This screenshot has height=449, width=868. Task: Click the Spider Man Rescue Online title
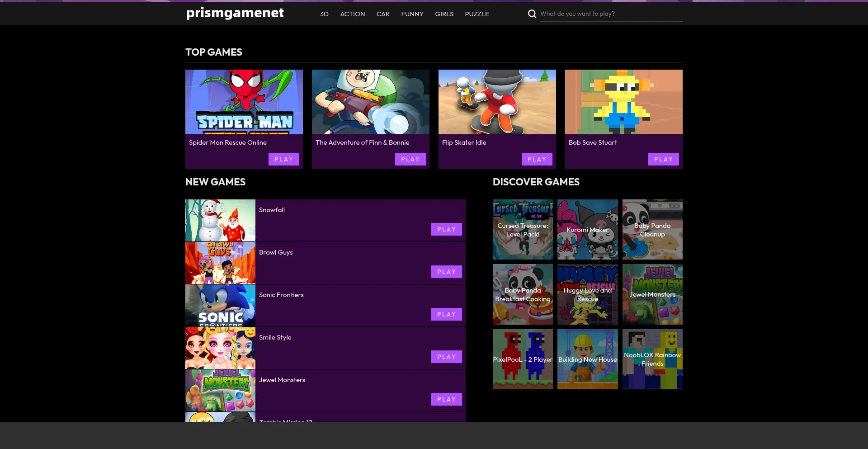click(x=228, y=142)
